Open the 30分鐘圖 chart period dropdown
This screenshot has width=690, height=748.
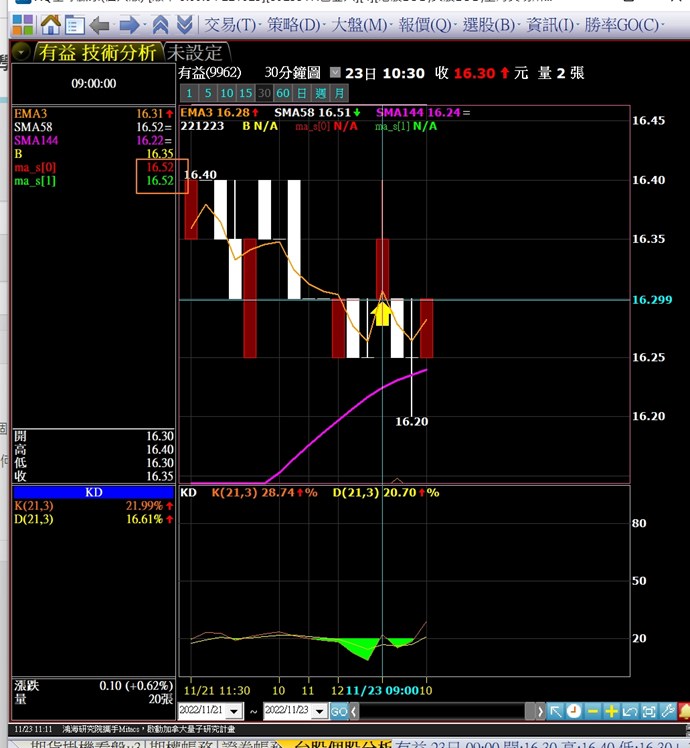point(334,73)
